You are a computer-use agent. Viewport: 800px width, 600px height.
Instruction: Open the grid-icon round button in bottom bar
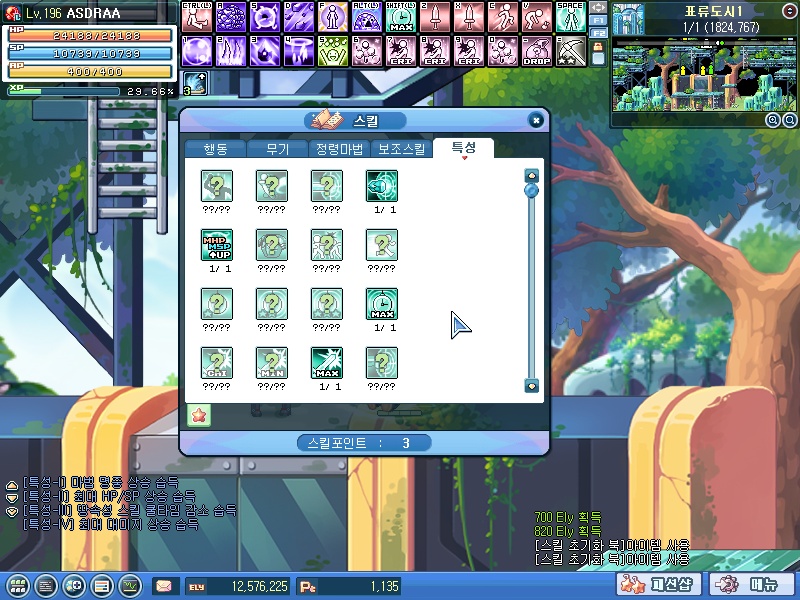tap(18, 586)
